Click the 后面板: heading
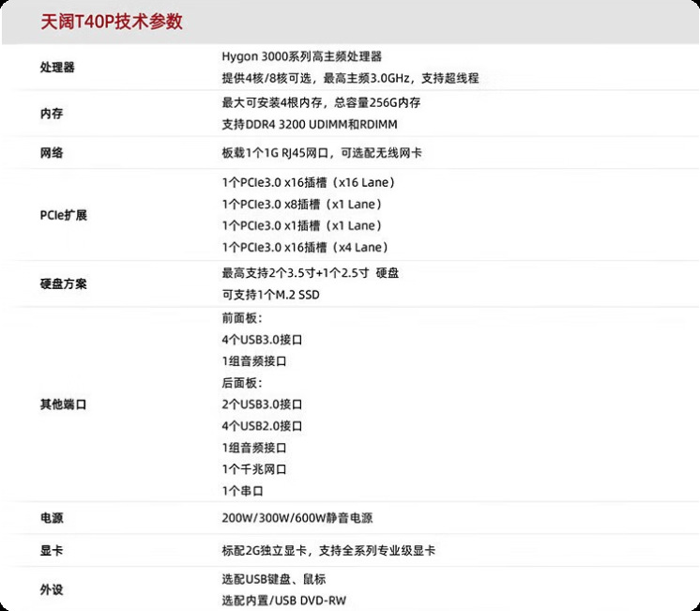 (x=242, y=383)
